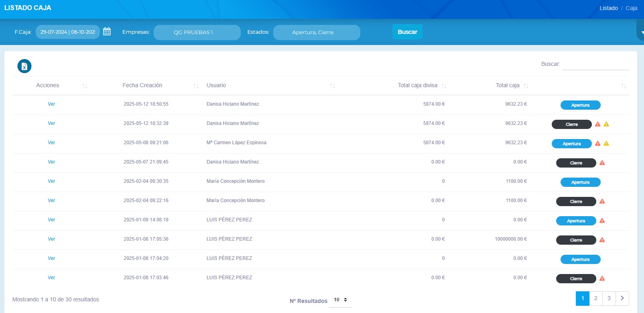Click Apertura badge on first row
This screenshot has width=644, height=313.
tap(580, 105)
